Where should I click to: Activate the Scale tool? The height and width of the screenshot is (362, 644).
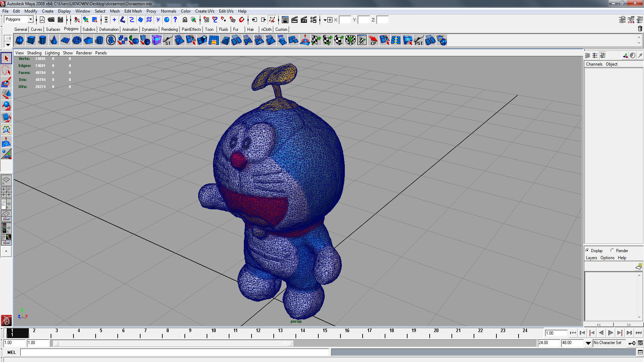point(6,118)
